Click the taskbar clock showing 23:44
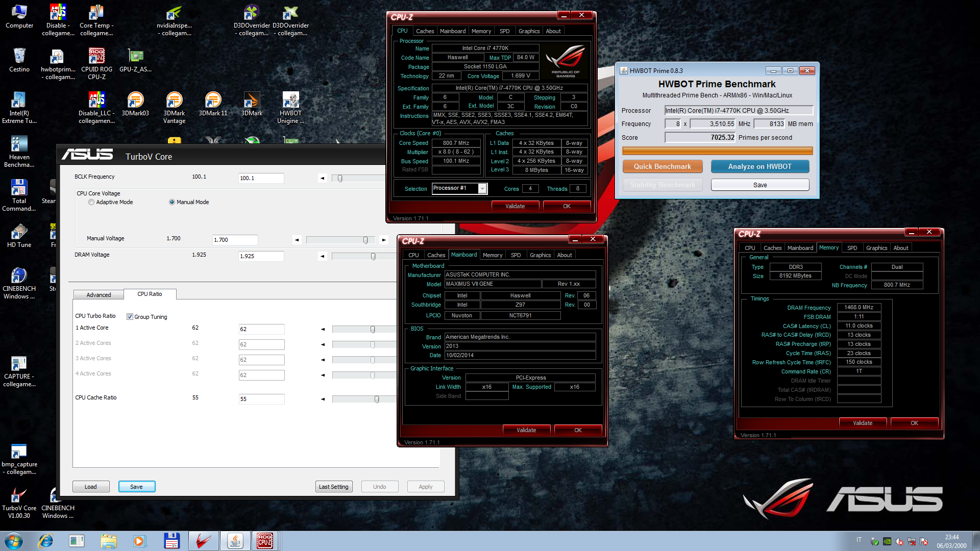This screenshot has width=980, height=551. coord(951,541)
